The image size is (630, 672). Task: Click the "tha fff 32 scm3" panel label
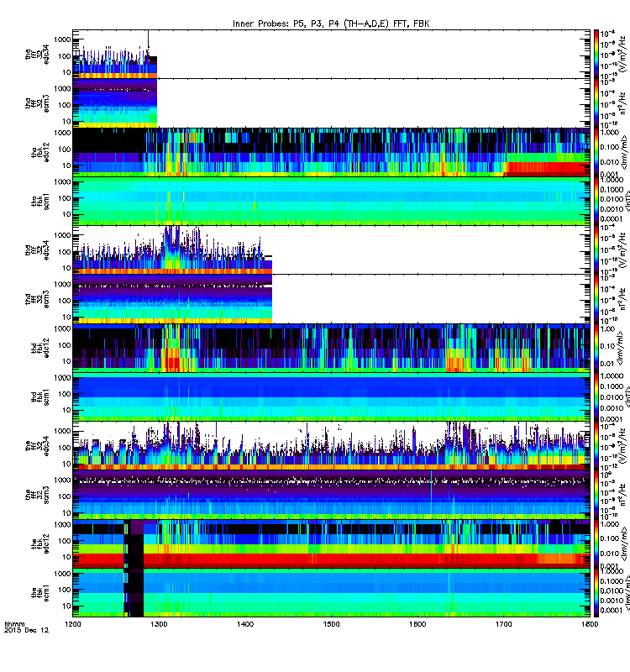(37, 103)
